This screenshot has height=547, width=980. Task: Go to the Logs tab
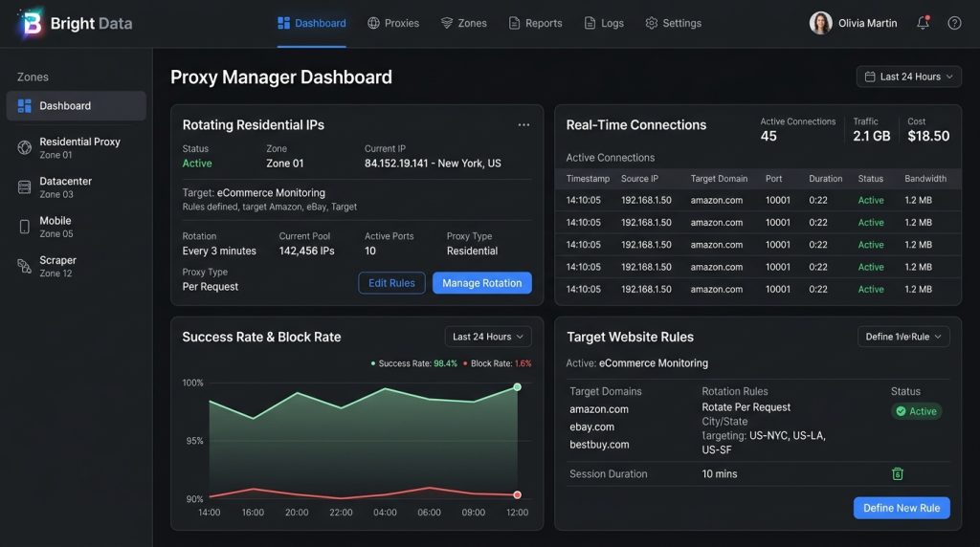tap(604, 23)
